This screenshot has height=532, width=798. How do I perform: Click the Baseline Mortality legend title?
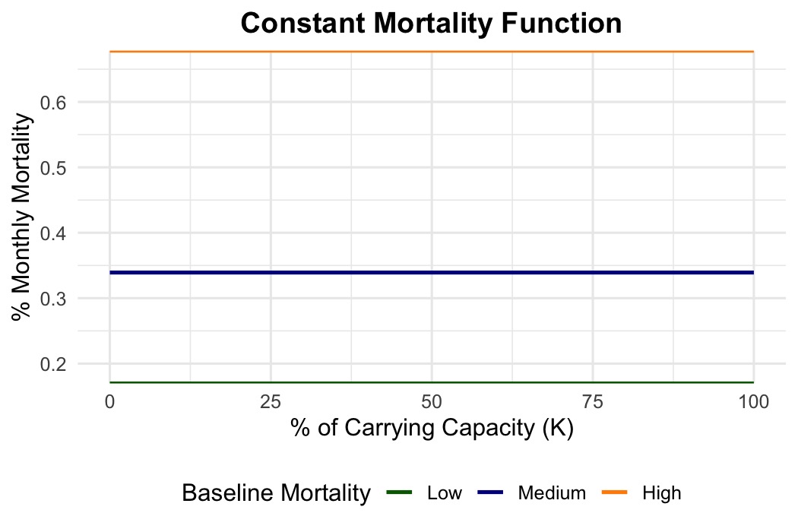tap(276, 493)
